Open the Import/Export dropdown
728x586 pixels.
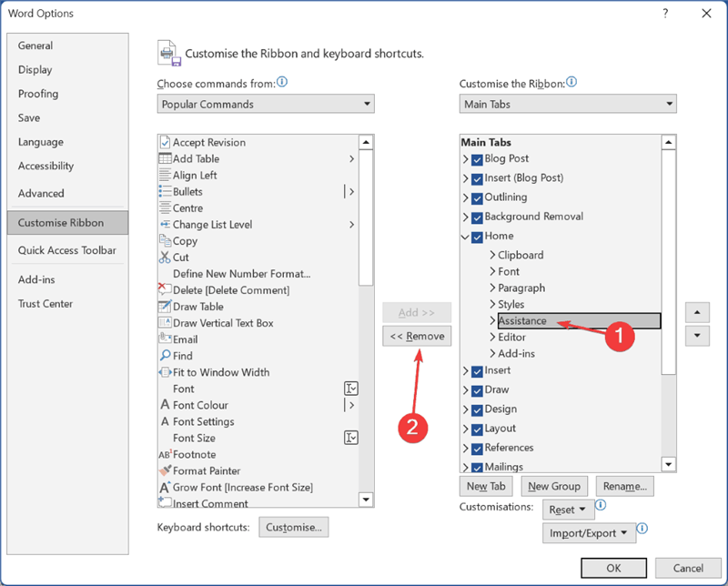(589, 533)
